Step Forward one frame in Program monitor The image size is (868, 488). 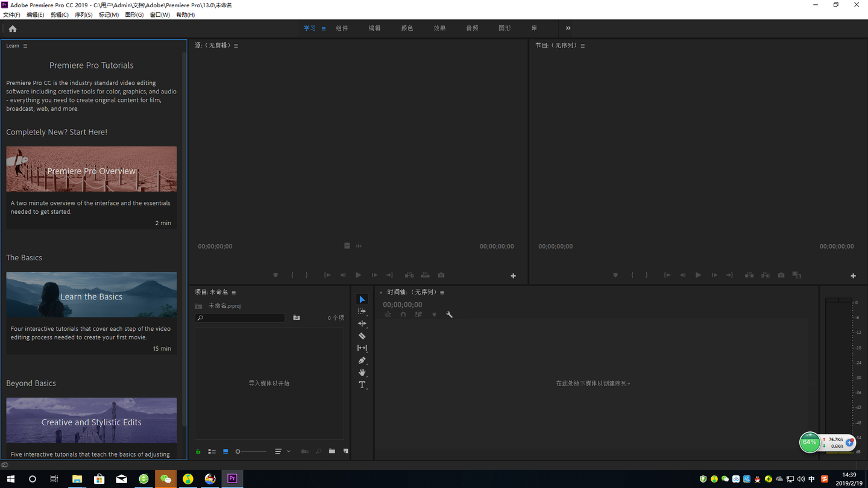tap(714, 275)
